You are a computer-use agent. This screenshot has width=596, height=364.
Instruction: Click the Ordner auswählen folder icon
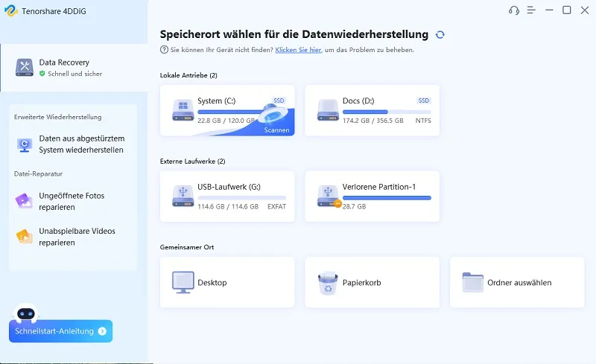472,282
